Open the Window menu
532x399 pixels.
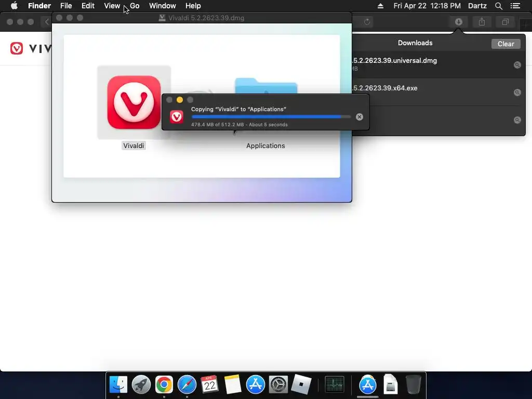(163, 6)
